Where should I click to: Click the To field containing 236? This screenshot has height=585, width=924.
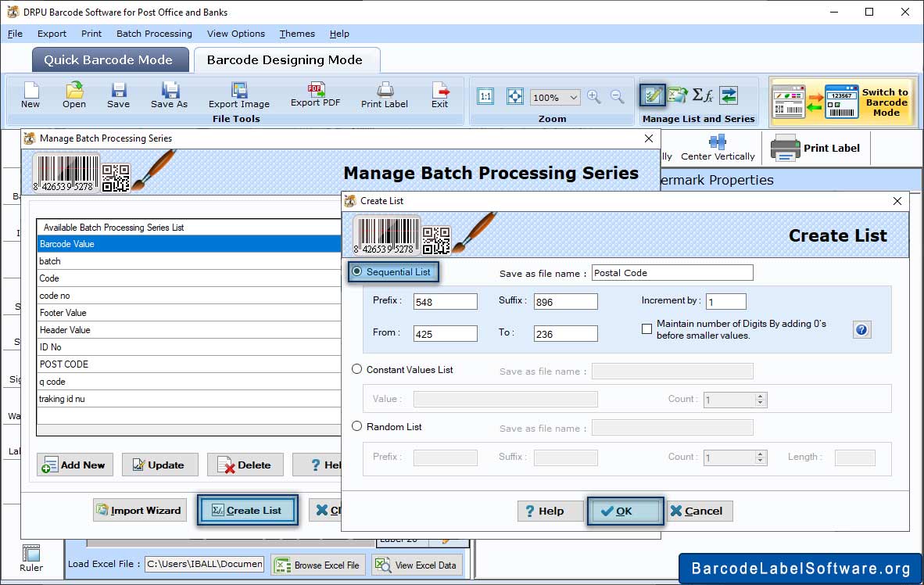tap(566, 333)
